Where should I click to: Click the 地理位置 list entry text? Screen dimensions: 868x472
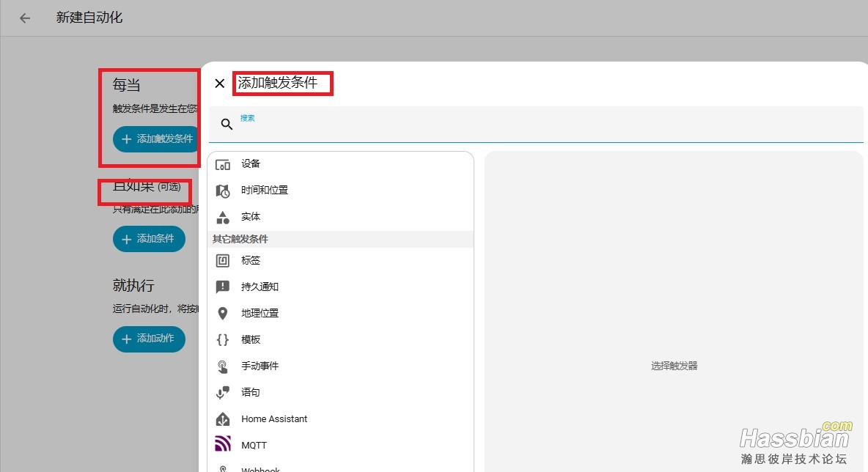coord(260,314)
